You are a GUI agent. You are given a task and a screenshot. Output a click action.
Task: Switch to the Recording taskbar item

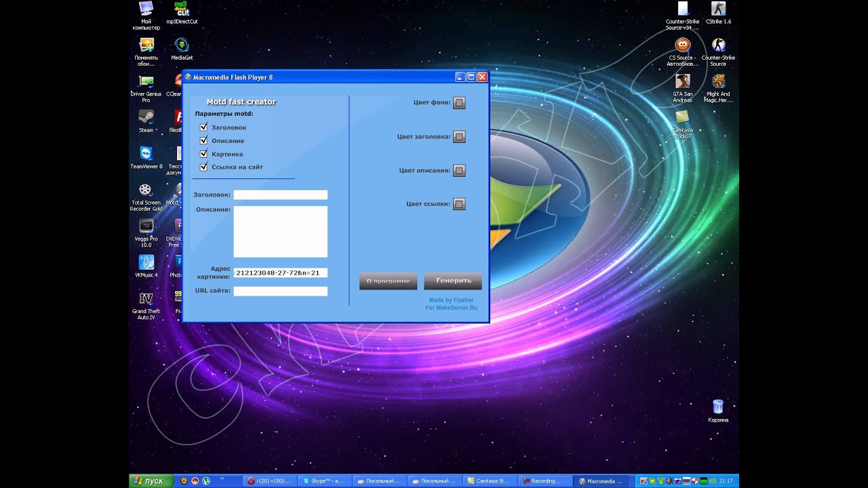[x=545, y=481]
